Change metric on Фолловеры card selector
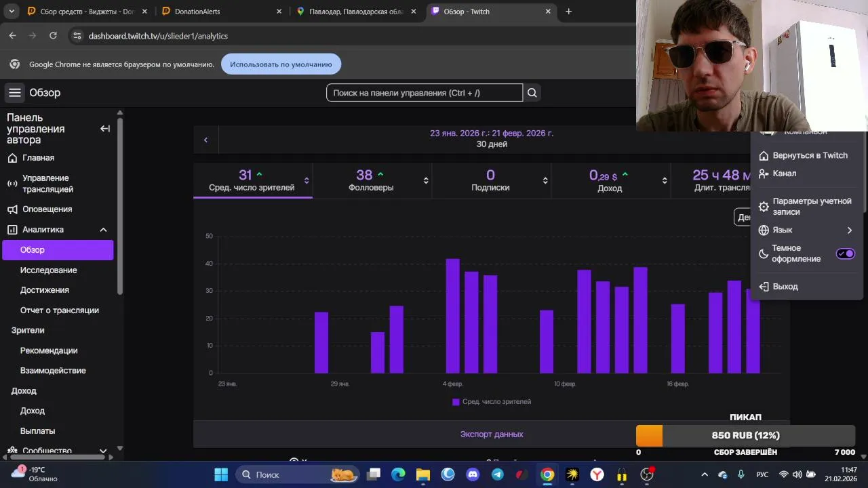This screenshot has height=488, width=868. tap(426, 180)
